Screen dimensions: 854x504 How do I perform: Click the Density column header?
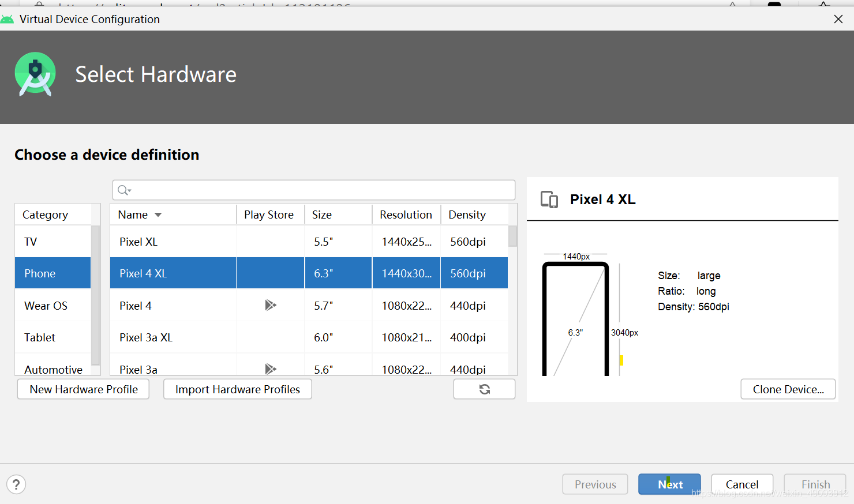[x=474, y=215]
